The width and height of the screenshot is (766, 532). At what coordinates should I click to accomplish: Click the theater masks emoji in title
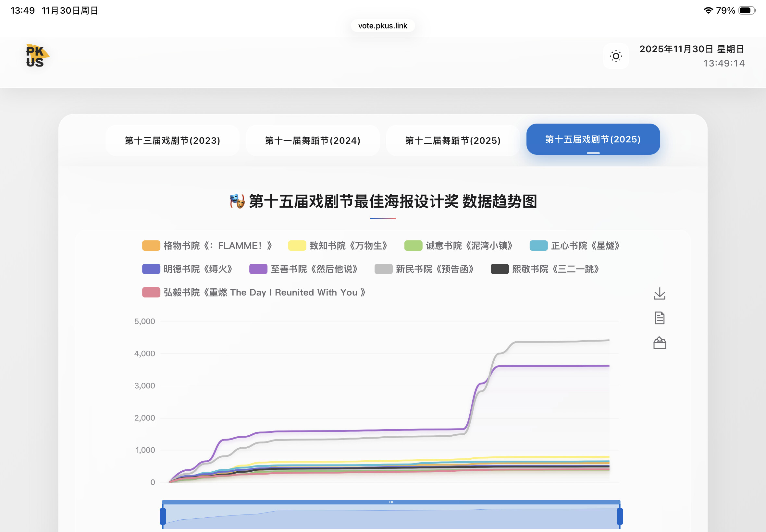(x=237, y=201)
